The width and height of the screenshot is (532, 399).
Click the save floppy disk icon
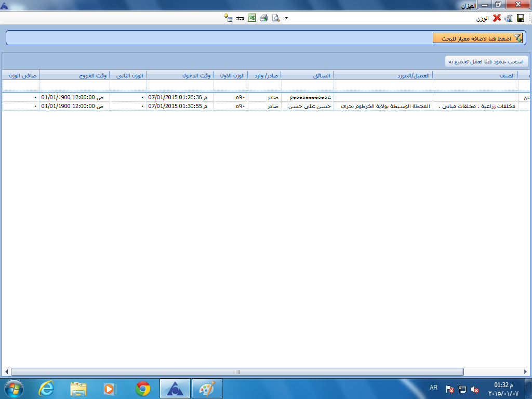[x=521, y=18]
